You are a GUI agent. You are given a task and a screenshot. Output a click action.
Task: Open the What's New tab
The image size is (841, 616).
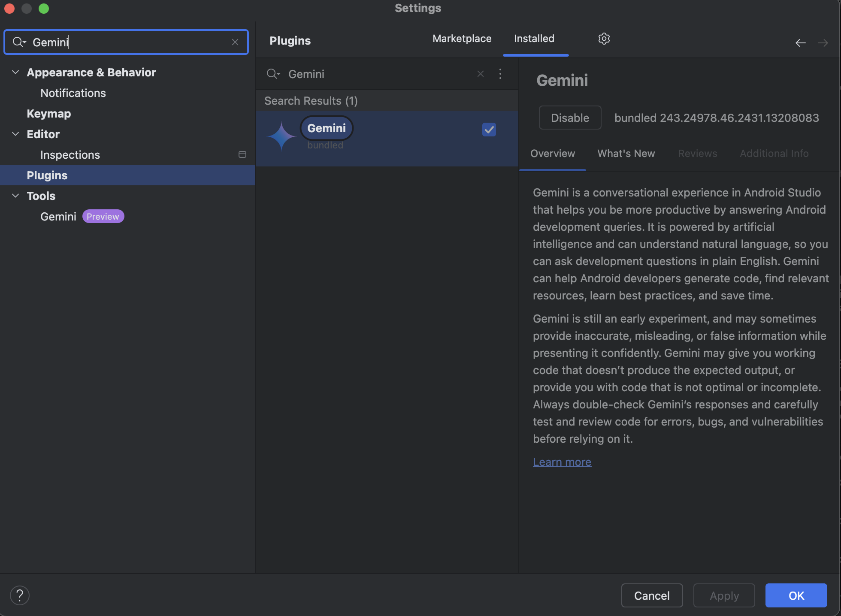[x=626, y=154]
